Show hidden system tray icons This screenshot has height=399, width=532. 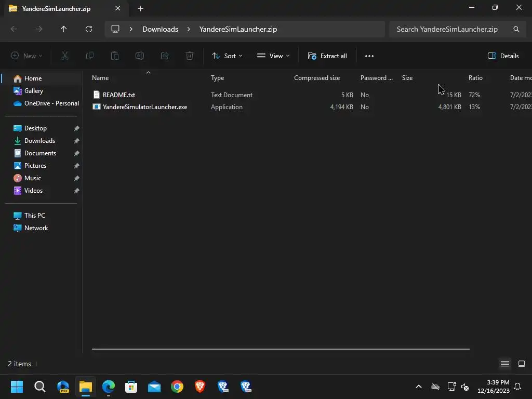click(x=419, y=387)
